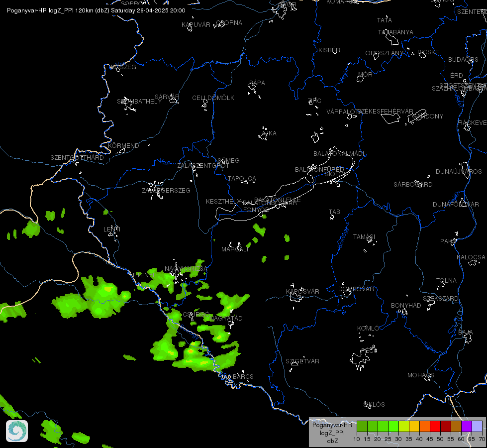Click the 'logZ_PPI' legend label

tap(332, 433)
